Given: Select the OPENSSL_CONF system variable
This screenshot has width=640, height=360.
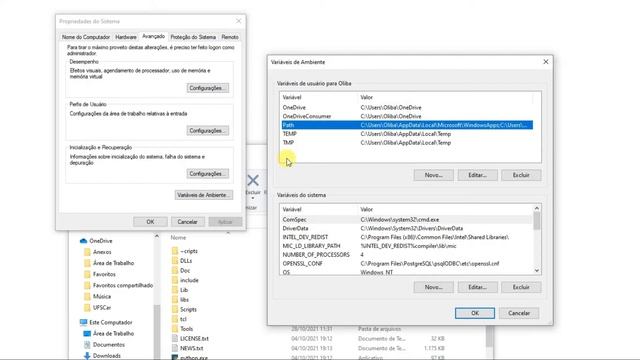Looking at the screenshot, I should click(407, 264).
